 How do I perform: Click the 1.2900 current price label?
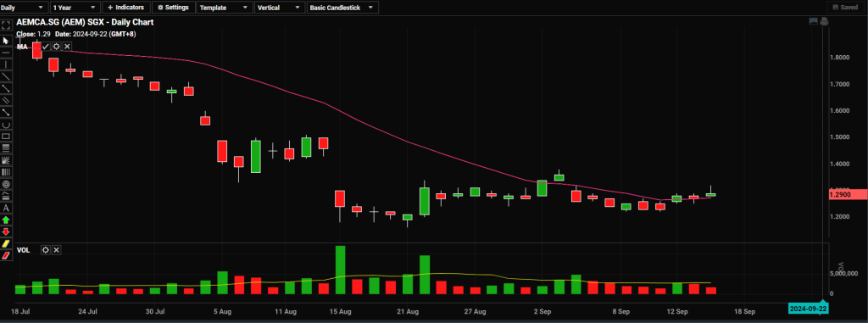[848, 194]
